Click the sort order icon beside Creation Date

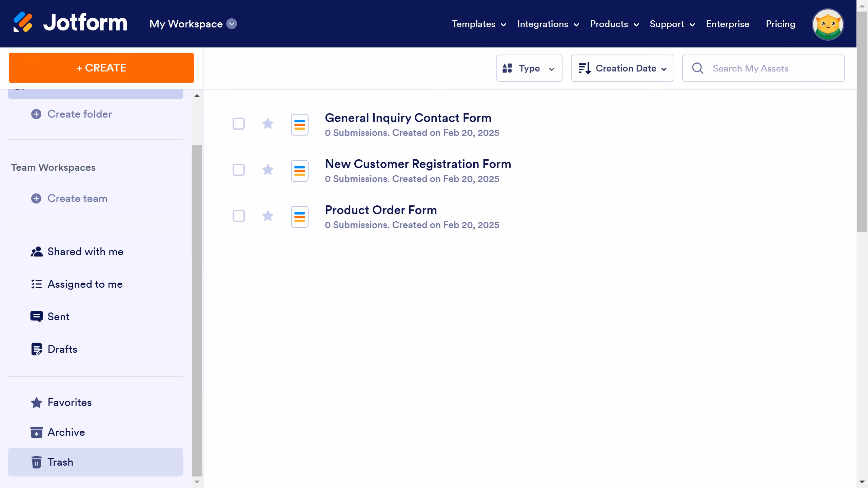[x=585, y=68]
